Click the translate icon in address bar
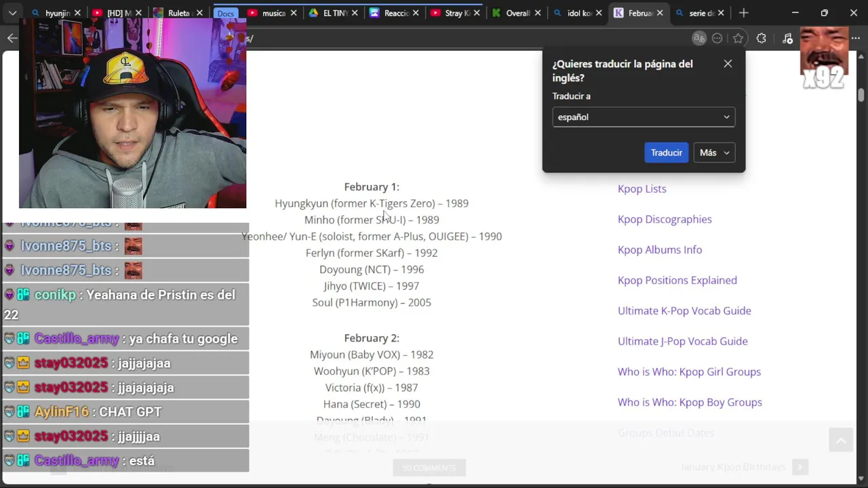Image resolution: width=868 pixels, height=488 pixels. coord(698,39)
